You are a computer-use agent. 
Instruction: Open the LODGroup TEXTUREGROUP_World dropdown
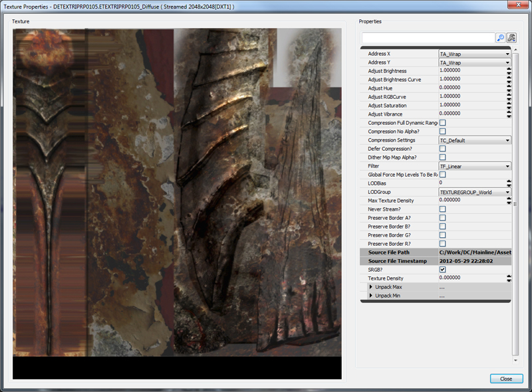(475, 192)
